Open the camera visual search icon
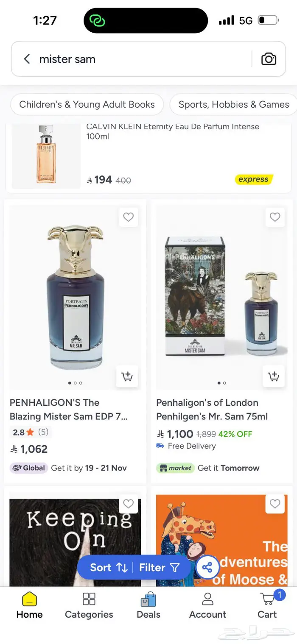Image resolution: width=297 pixels, height=644 pixels. (x=269, y=59)
